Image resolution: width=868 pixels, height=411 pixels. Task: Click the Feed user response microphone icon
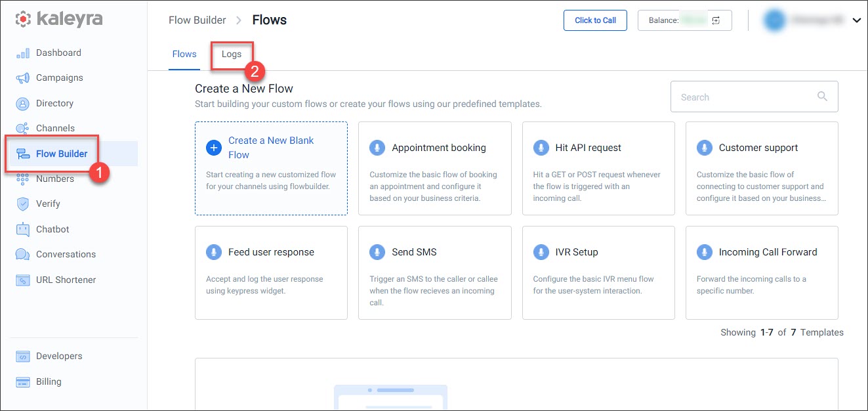click(214, 252)
